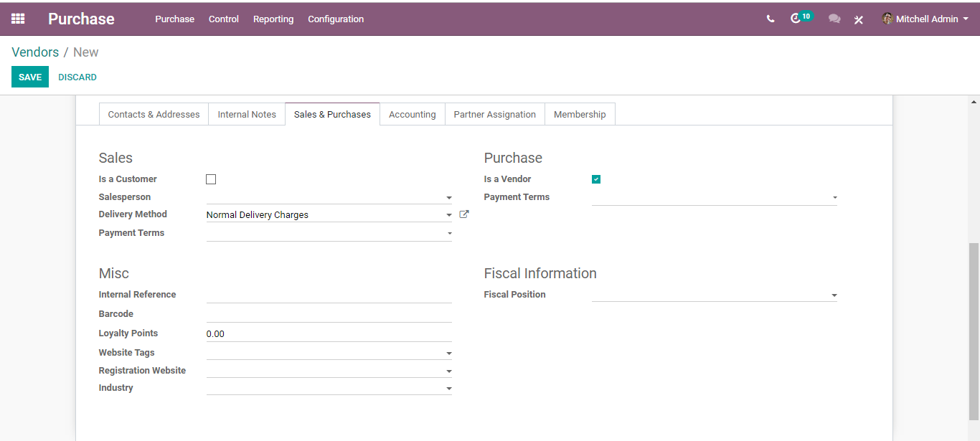Viewport: 980px width, 441px height.
Task: Open the Fiscal Position dropdown
Action: [x=715, y=295]
